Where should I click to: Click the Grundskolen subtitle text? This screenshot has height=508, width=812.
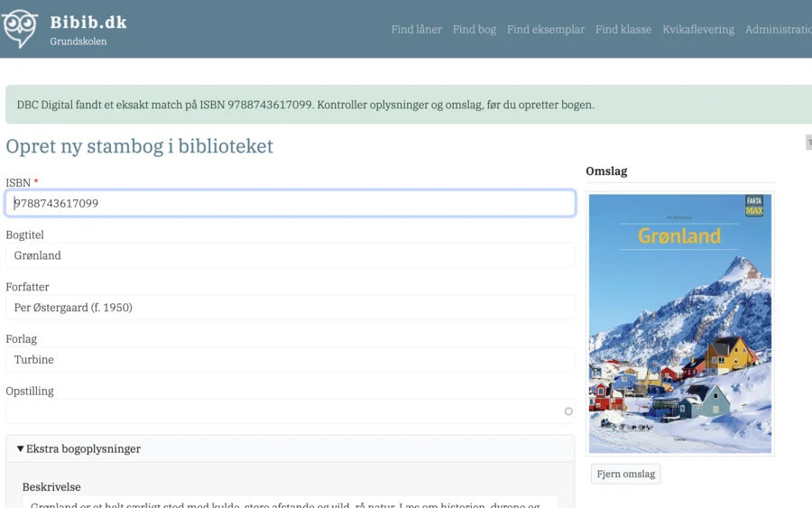(78, 42)
